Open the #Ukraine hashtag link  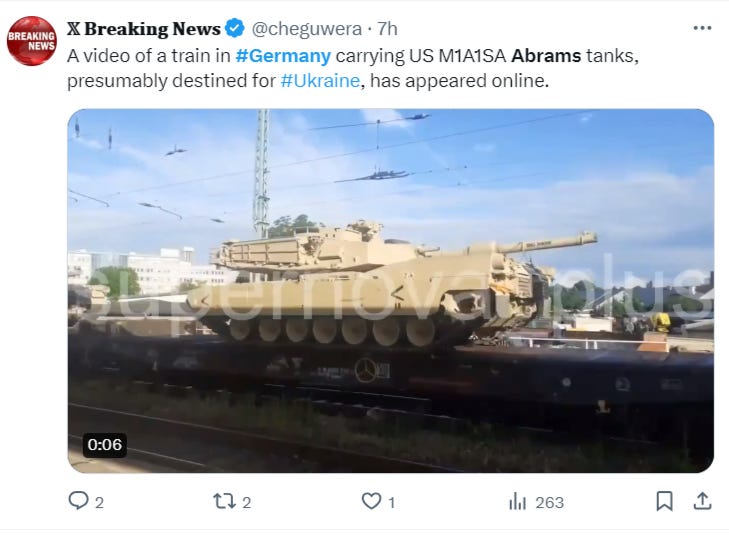320,81
